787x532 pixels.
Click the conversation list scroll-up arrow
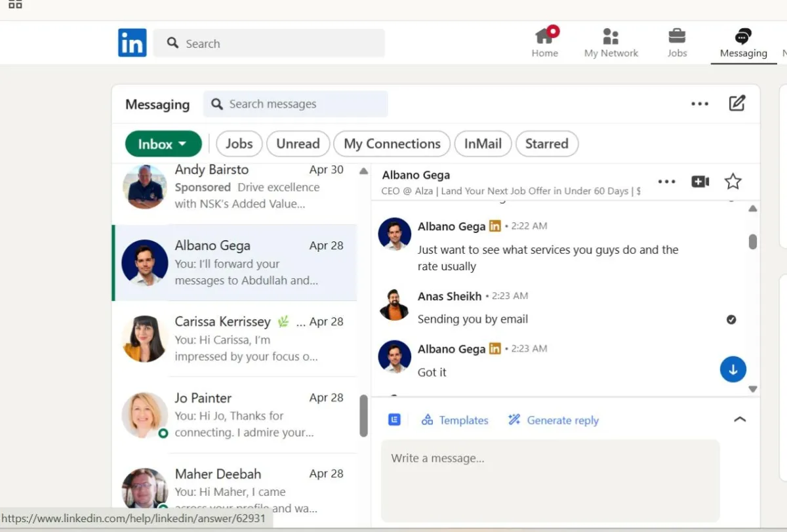363,171
